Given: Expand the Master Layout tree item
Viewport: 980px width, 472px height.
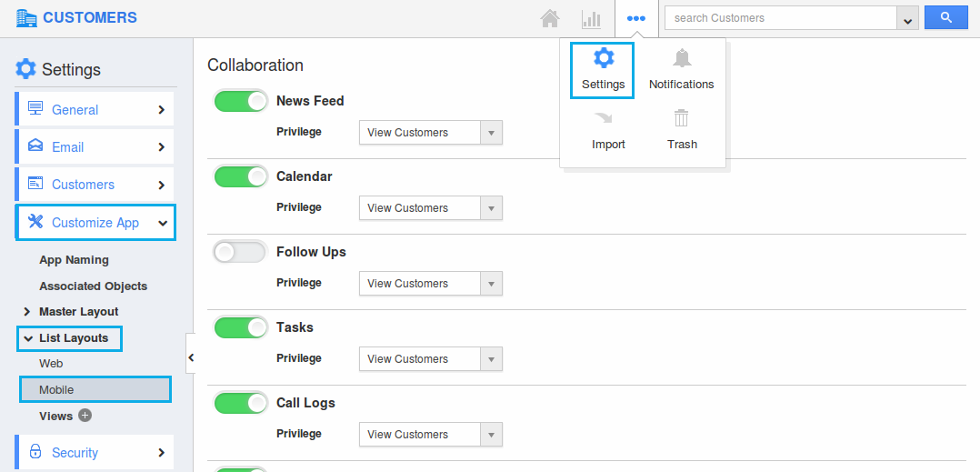Looking at the screenshot, I should 27,312.
